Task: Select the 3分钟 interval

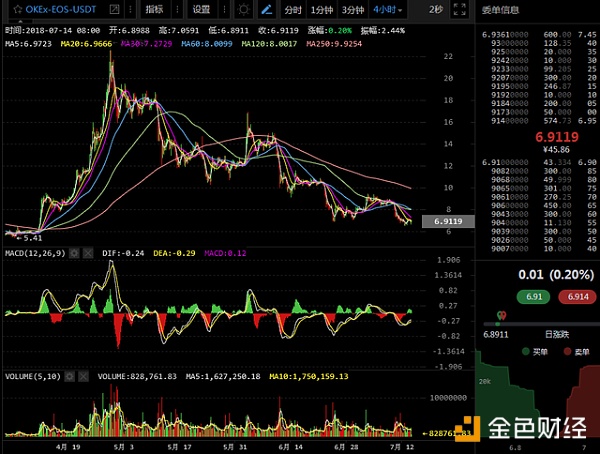Action: pyautogui.click(x=353, y=10)
